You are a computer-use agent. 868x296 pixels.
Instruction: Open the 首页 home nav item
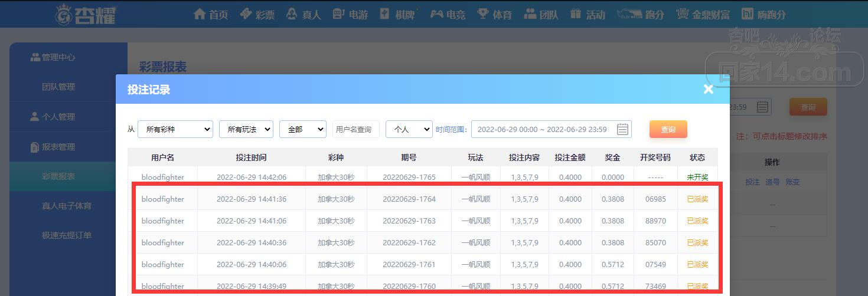pyautogui.click(x=210, y=14)
